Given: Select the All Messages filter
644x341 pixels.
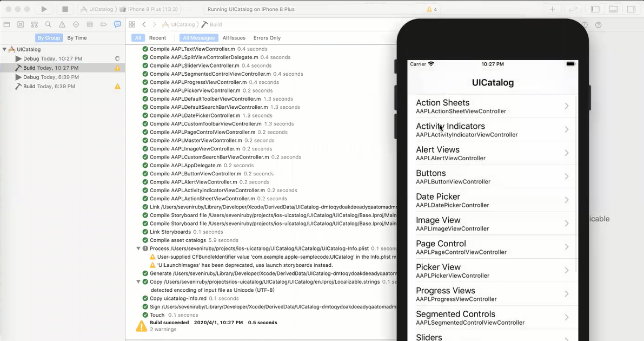Looking at the screenshot, I should pyautogui.click(x=199, y=38).
